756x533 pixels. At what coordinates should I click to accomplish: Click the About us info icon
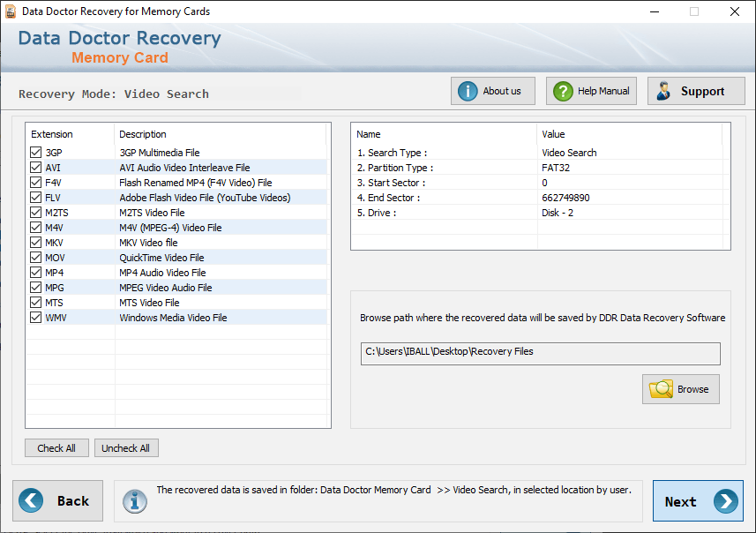pyautogui.click(x=468, y=91)
